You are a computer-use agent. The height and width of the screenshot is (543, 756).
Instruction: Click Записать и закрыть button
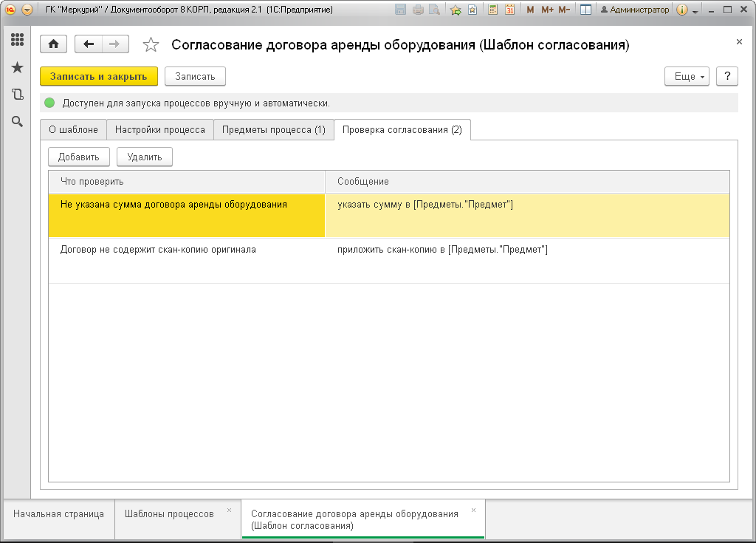[x=99, y=76]
